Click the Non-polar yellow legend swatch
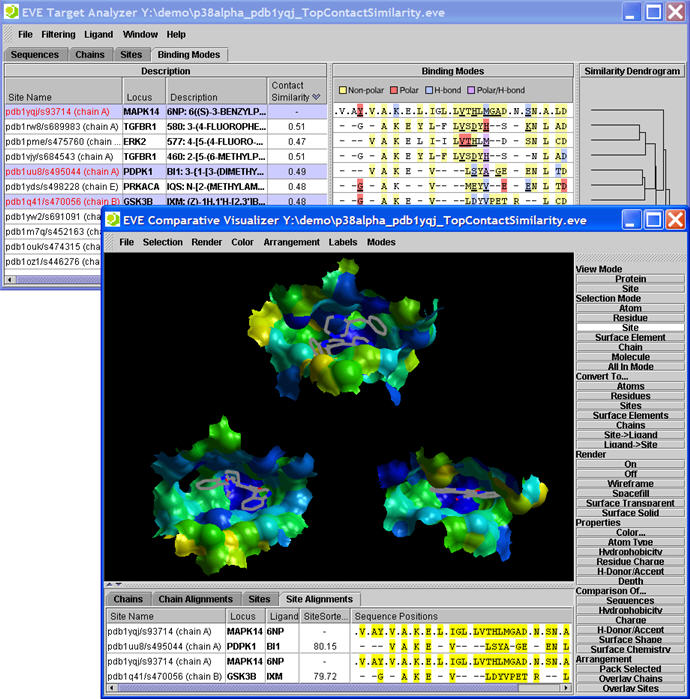 pyautogui.click(x=342, y=90)
